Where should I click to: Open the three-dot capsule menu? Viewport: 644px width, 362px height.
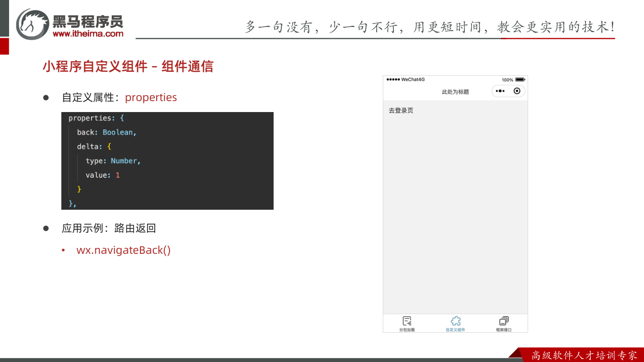pos(500,91)
